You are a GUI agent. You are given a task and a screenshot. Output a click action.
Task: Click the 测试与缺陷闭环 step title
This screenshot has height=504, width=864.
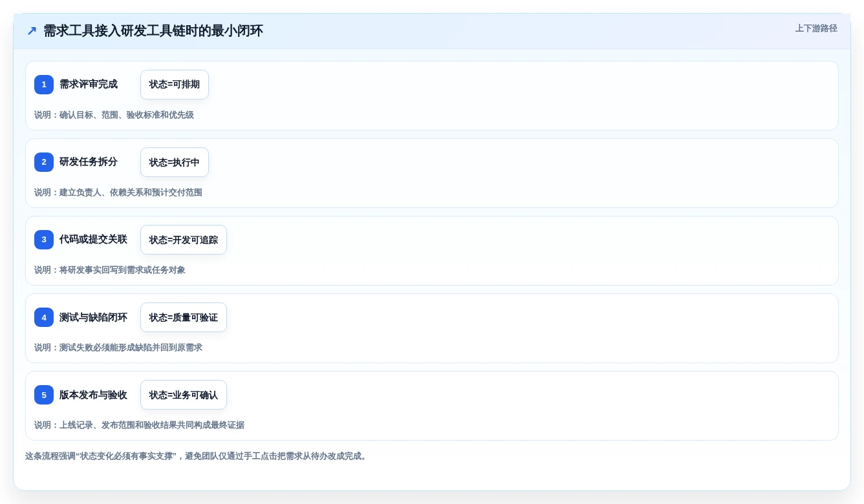pos(93,317)
